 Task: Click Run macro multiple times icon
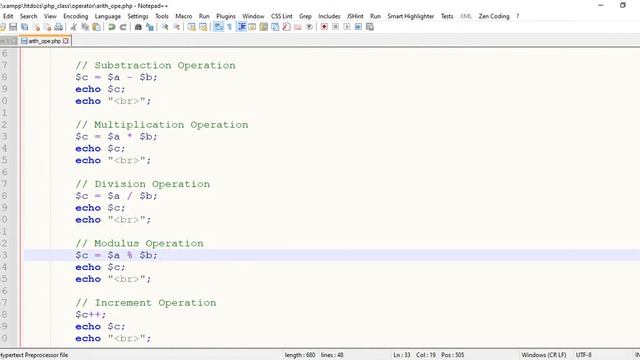[358, 27]
